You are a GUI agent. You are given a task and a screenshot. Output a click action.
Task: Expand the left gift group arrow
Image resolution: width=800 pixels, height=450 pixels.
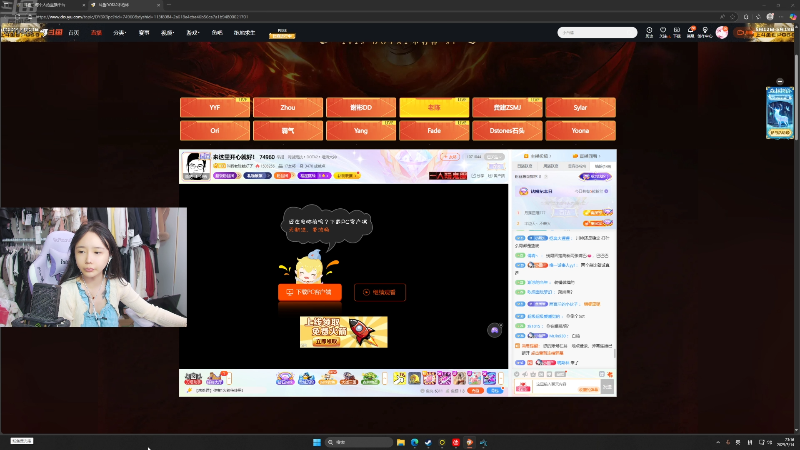click(230, 378)
